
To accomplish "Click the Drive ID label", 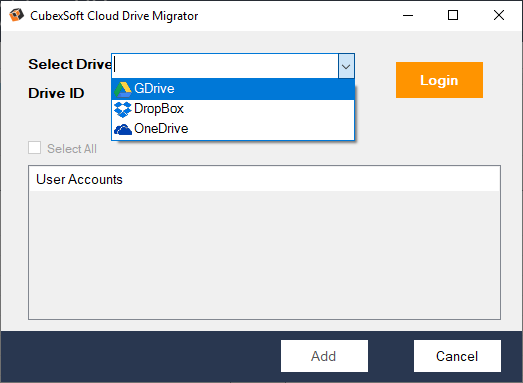I will (x=56, y=93).
